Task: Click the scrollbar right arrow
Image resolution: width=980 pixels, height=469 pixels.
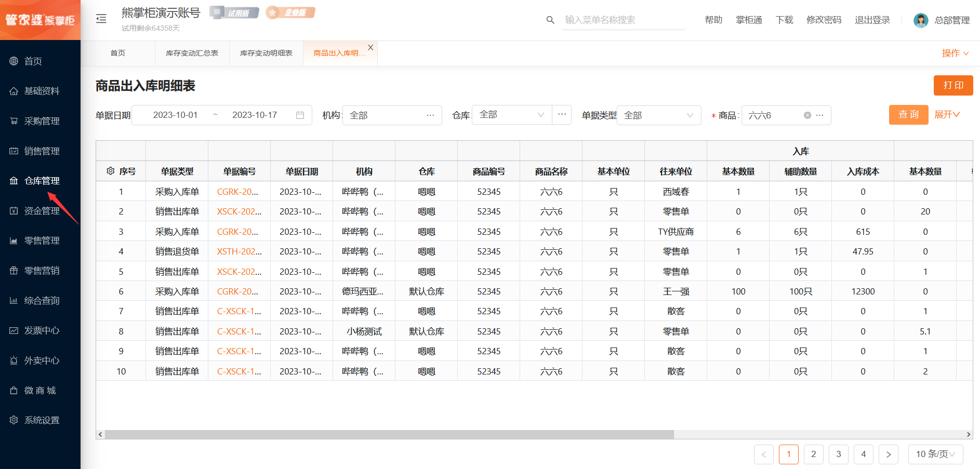Action: [x=969, y=435]
